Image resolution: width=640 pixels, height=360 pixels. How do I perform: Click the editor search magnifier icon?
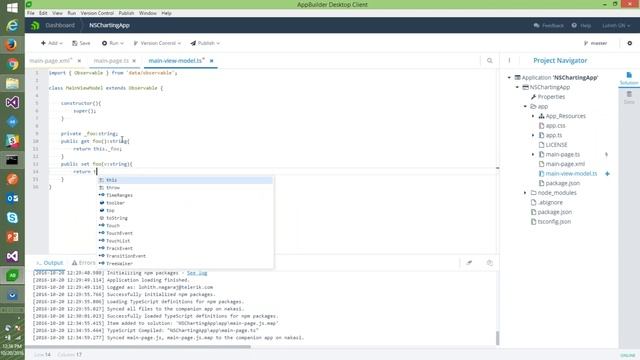click(x=489, y=60)
